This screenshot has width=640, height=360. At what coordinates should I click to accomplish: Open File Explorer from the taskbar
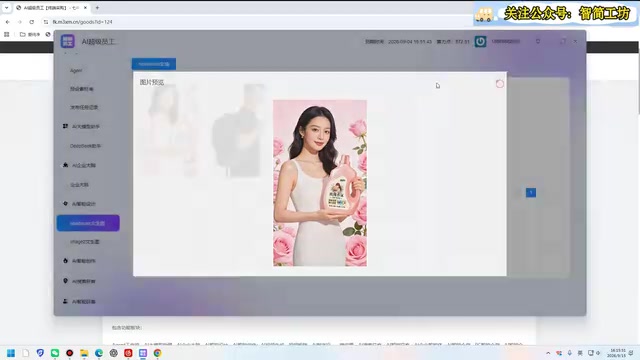tap(84, 353)
